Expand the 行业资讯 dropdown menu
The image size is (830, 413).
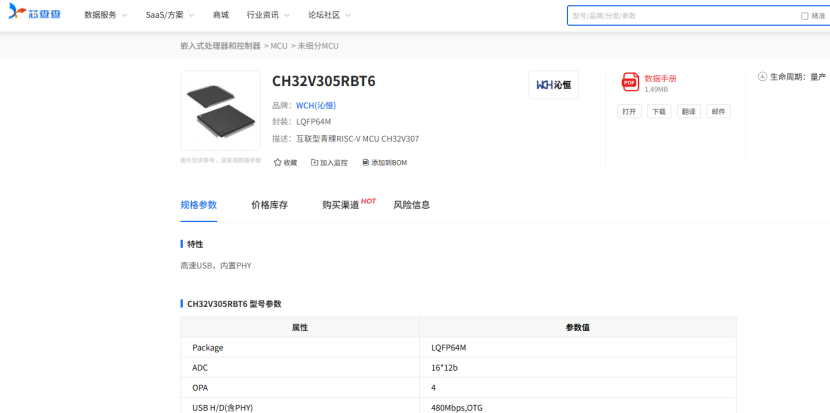tap(268, 15)
